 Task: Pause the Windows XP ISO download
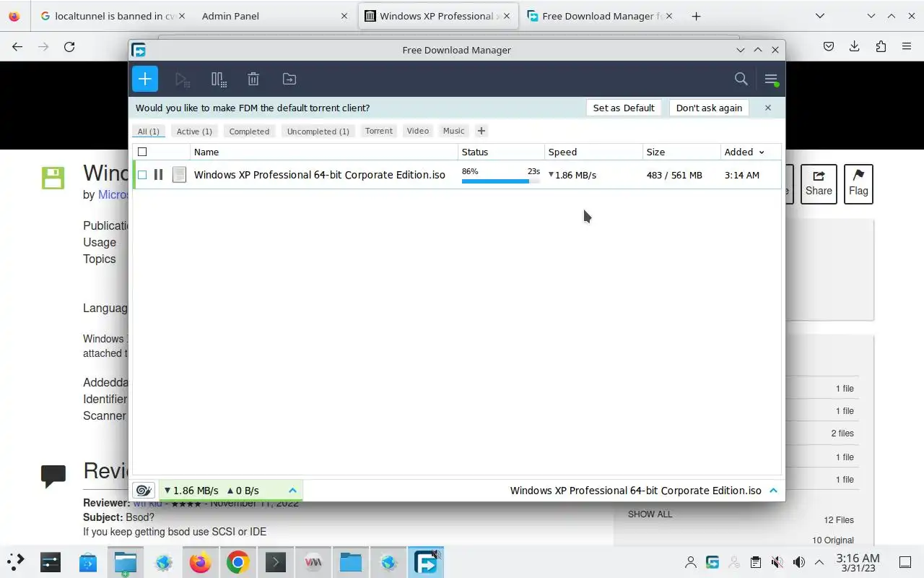[x=159, y=175]
